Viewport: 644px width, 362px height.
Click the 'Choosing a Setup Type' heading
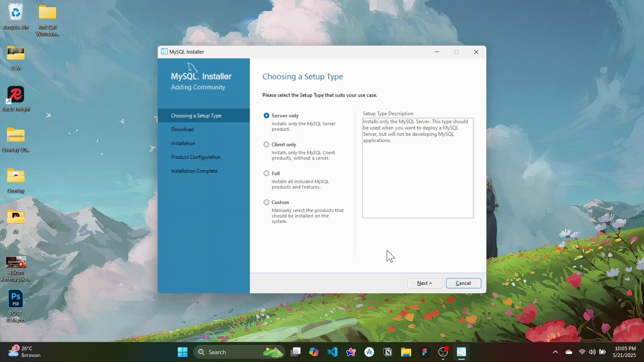303,77
